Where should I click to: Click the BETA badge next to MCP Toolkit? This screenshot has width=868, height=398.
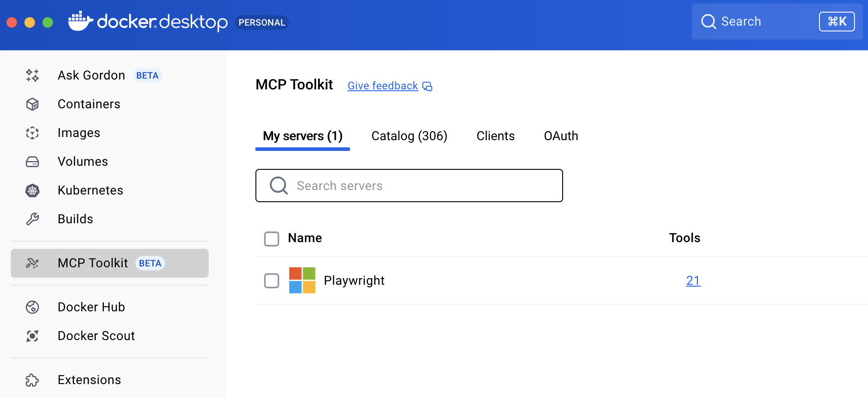150,263
